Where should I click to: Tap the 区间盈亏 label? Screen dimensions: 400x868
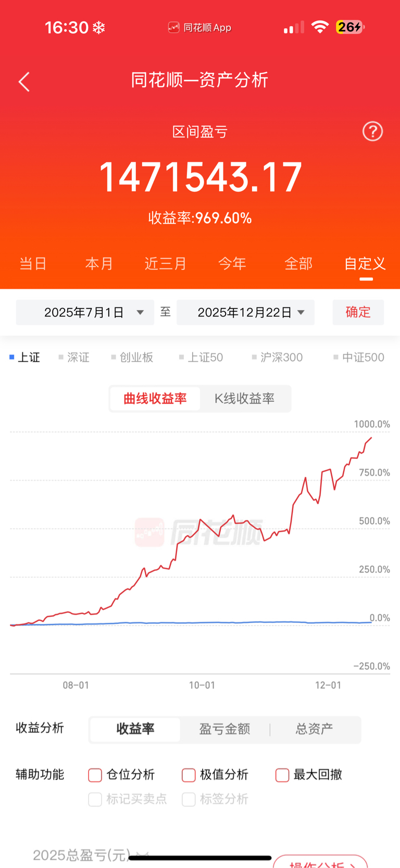[x=200, y=132]
